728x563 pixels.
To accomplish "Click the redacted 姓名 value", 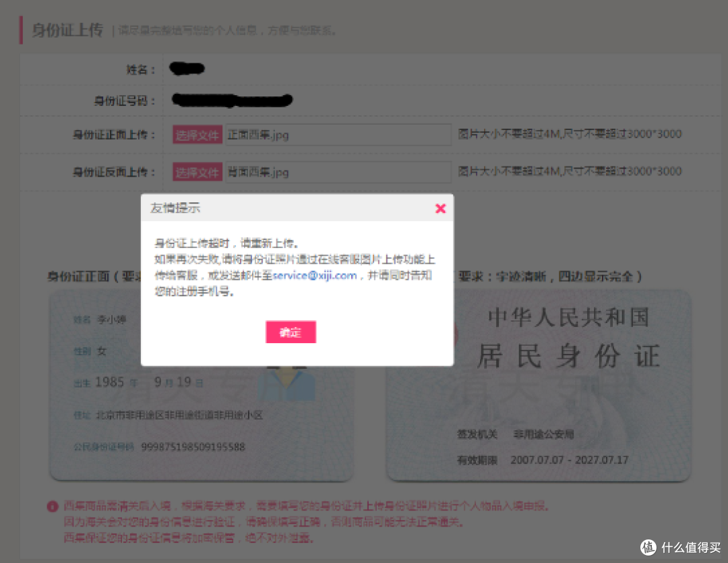I will click(187, 69).
